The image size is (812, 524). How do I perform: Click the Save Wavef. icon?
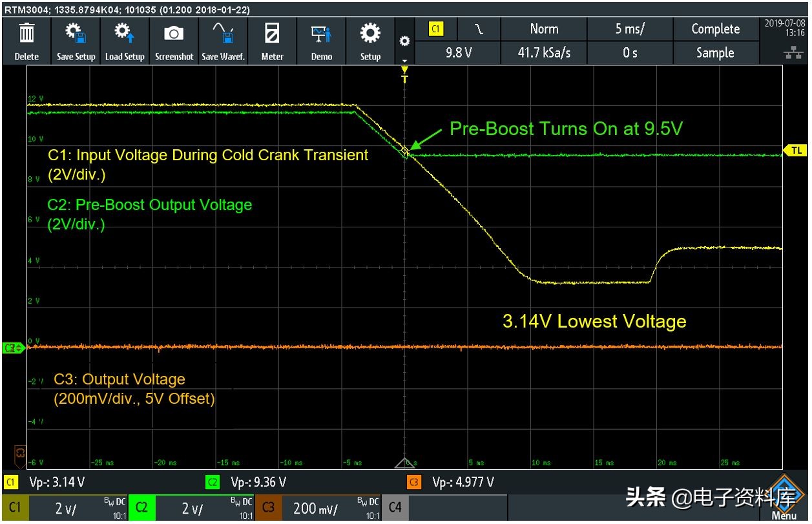pos(223,41)
